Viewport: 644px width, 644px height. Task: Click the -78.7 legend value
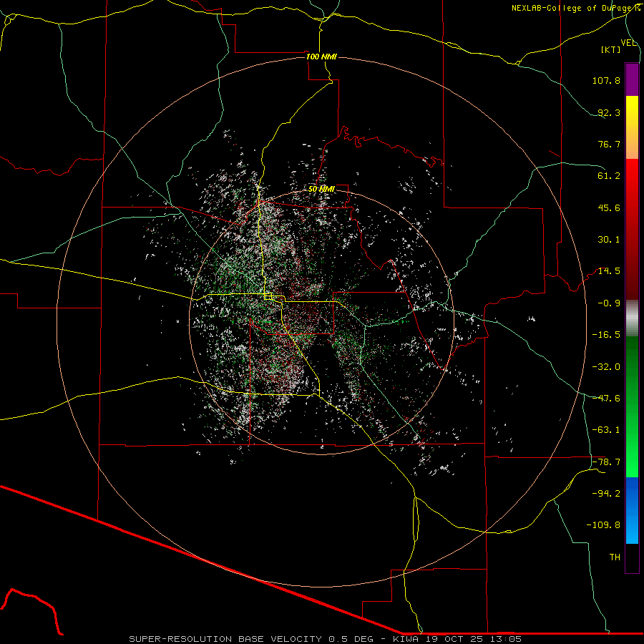(x=606, y=462)
